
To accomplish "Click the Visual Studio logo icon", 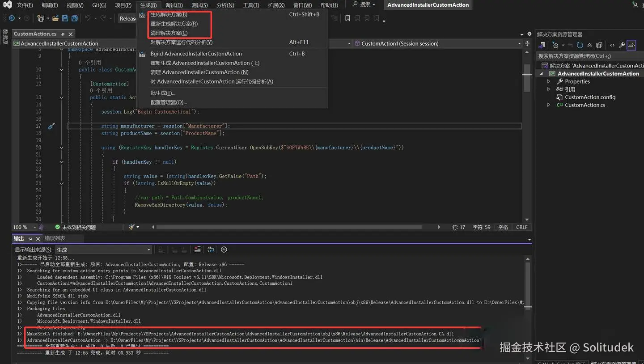I will (7, 5).
